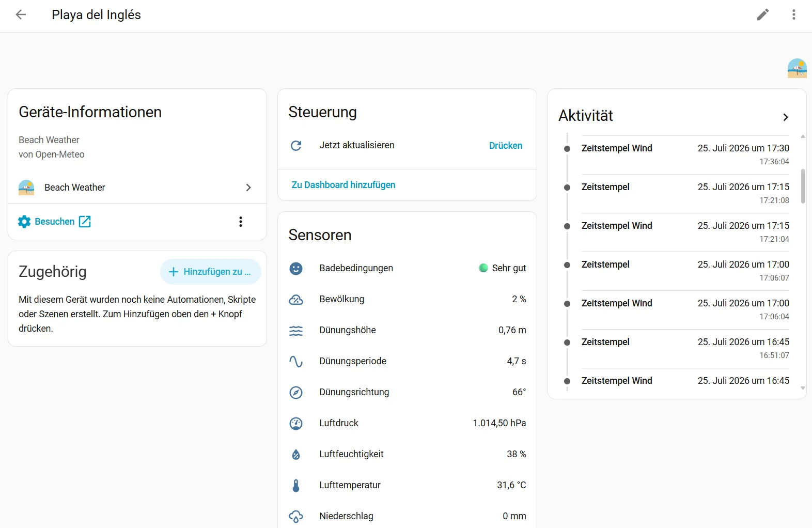Click the timeline dot at 17:36:04
The width and height of the screenshot is (812, 528).
567,149
